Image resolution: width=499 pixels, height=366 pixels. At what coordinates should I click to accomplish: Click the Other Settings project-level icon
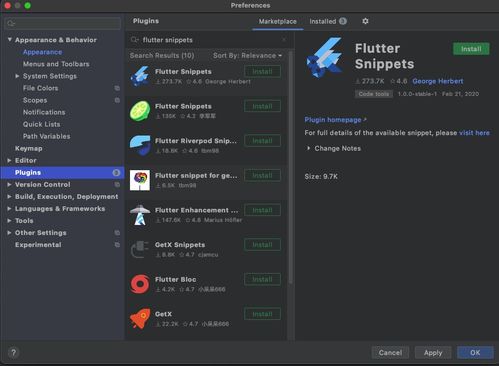point(117,233)
